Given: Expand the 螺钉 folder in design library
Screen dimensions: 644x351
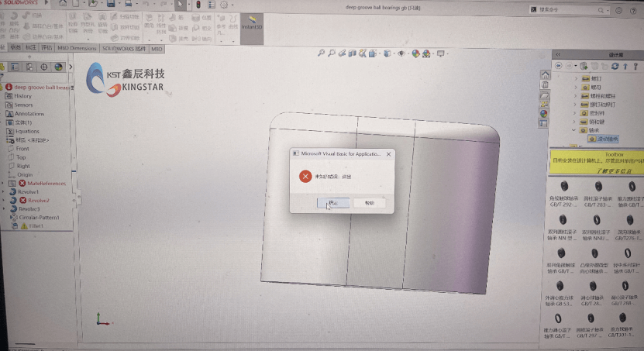Looking at the screenshot, I should (x=576, y=78).
